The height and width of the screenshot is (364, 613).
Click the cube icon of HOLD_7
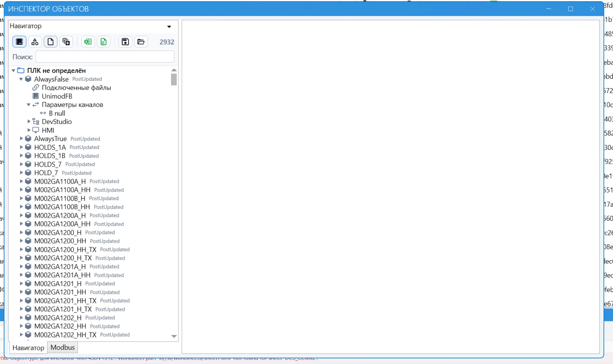coord(28,173)
